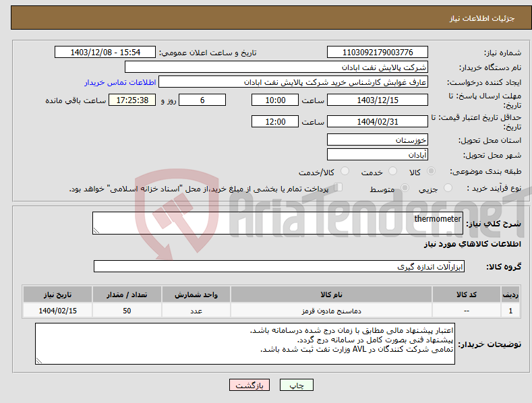
Task: Click need date cell 1404/02/15
Action: (x=58, y=311)
